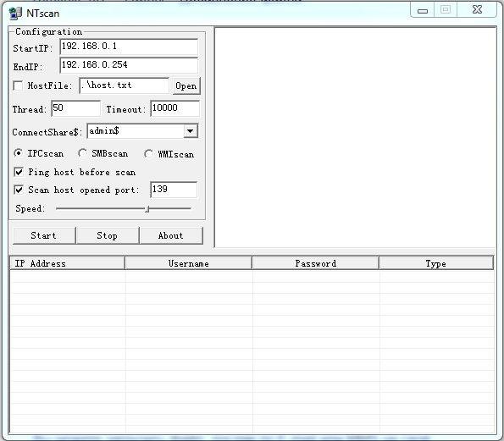Click the host.txt file path field
The width and height of the screenshot is (504, 441).
pyautogui.click(x=124, y=85)
